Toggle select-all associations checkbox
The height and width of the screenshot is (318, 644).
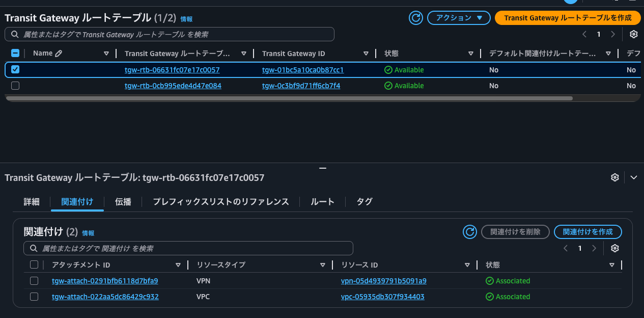tap(34, 264)
